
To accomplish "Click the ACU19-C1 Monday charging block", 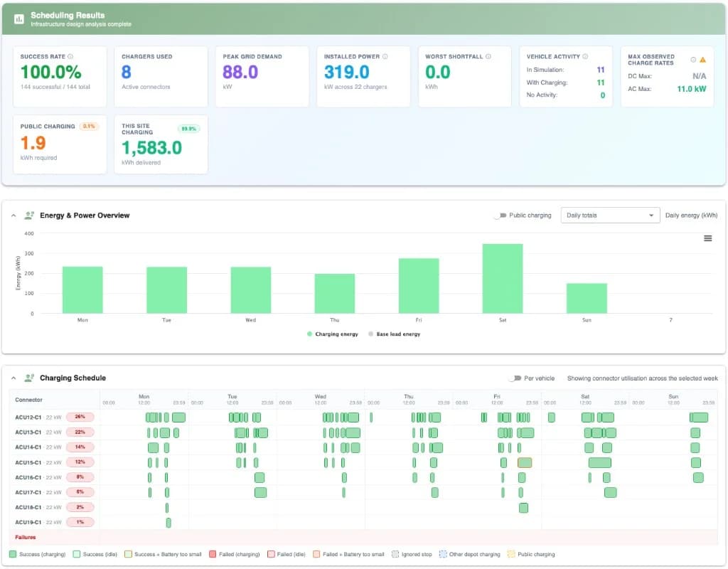I will pyautogui.click(x=168, y=523).
